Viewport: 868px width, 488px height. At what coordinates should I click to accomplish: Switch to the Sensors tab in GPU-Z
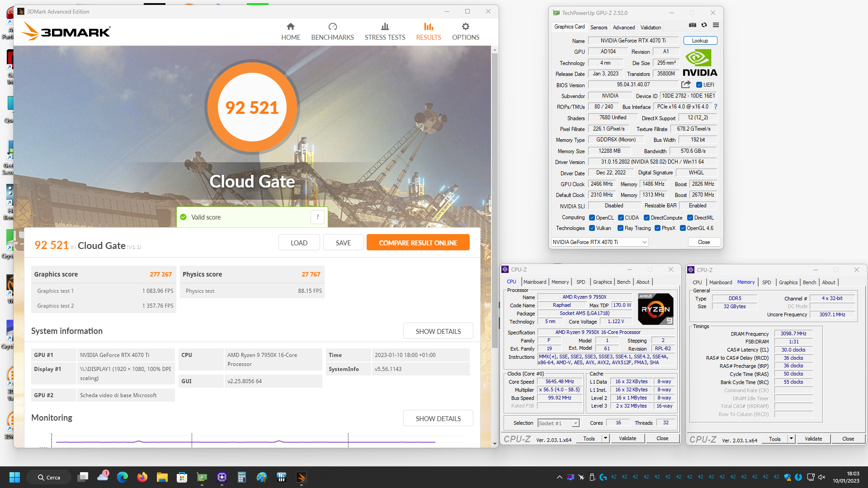tap(599, 28)
